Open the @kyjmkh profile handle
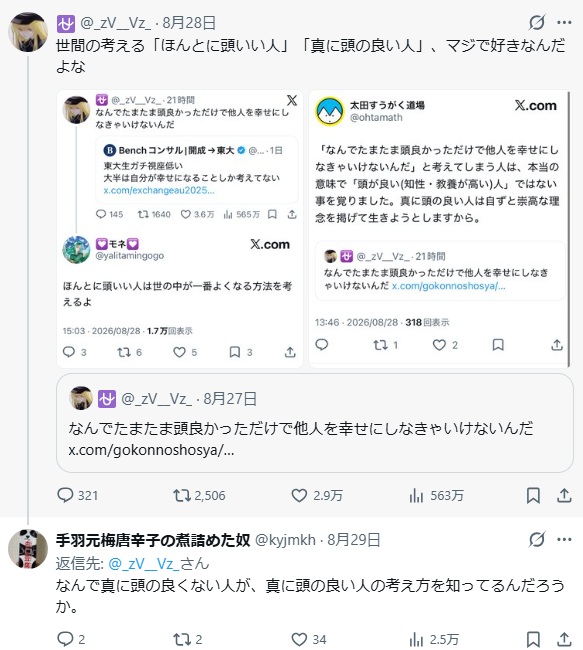The height and width of the screenshot is (650, 583). click(x=285, y=539)
